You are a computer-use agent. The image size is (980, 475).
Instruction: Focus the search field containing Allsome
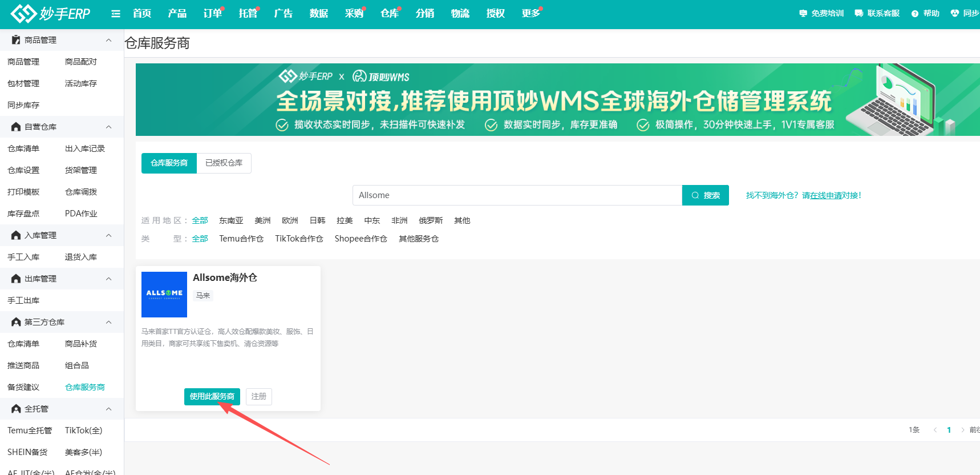coord(517,195)
